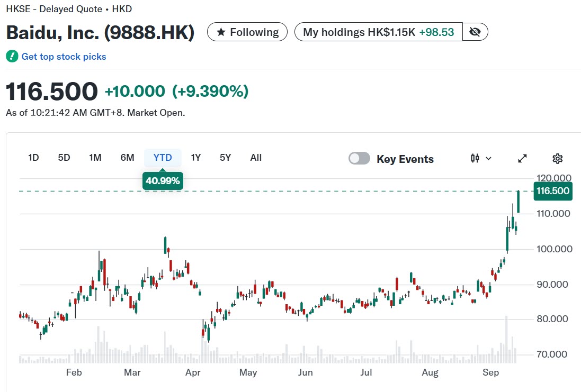581x392 pixels.
Task: Click the Apr x-axis month label
Action: click(193, 372)
